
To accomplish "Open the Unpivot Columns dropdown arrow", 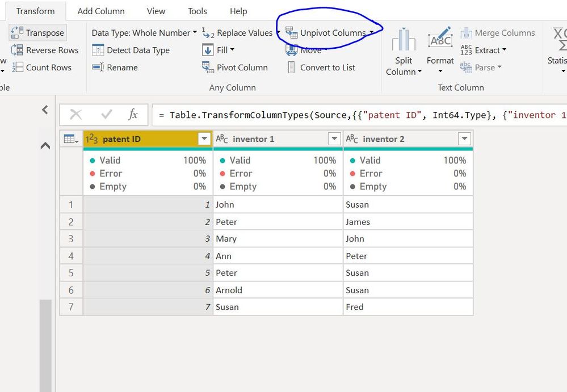I will (371, 32).
